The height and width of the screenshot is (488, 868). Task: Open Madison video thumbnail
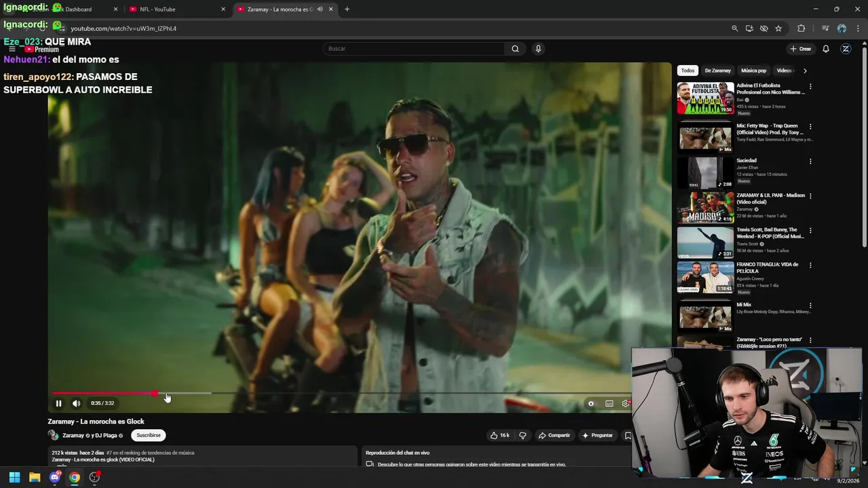(x=705, y=207)
